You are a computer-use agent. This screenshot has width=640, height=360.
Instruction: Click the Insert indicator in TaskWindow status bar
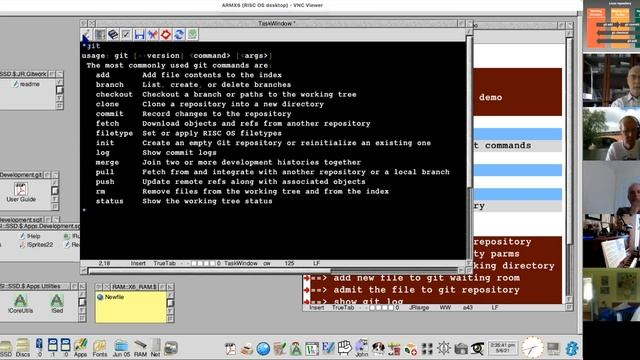[x=138, y=264]
